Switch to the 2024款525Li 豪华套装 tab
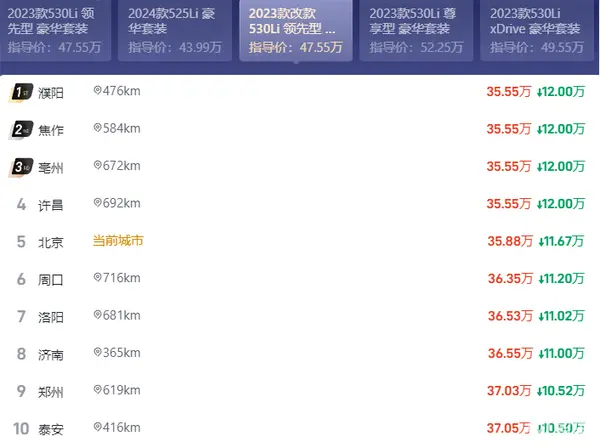The width and height of the screenshot is (600, 448). tap(175, 30)
